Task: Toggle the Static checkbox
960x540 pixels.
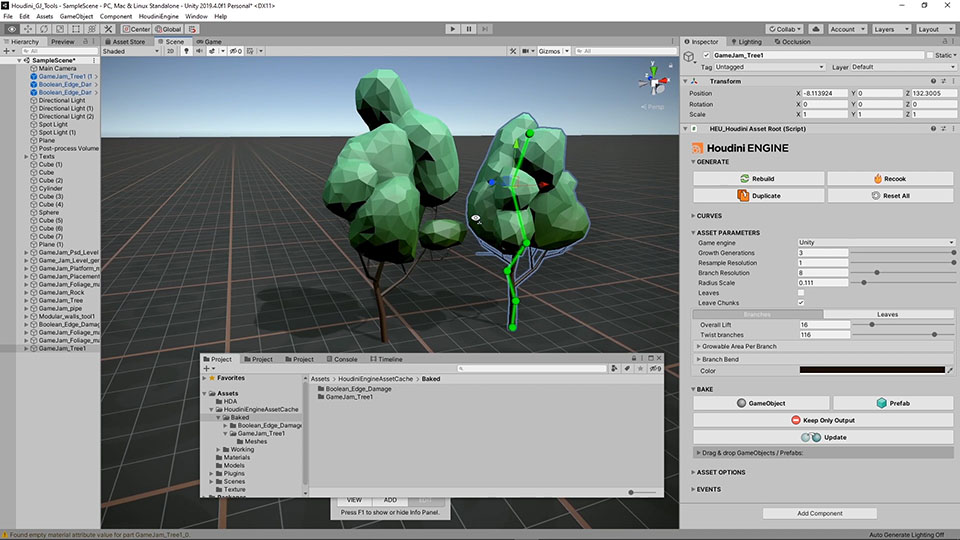Action: pyautogui.click(x=930, y=55)
